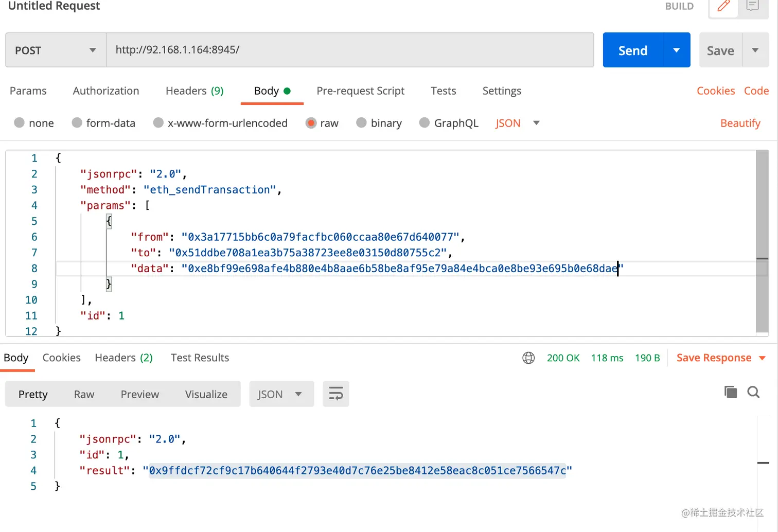778x532 pixels.
Task: Click the "id": 1 line in request
Action: 102,316
